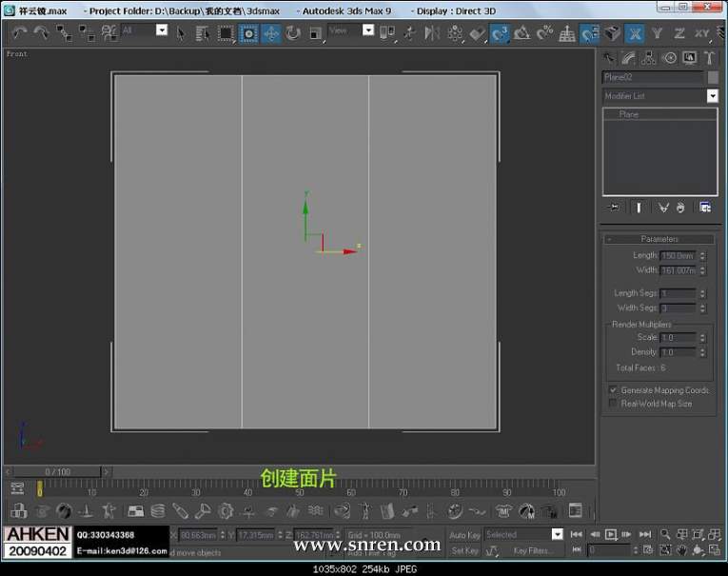Open the Selected key mode dropdown

(x=557, y=534)
